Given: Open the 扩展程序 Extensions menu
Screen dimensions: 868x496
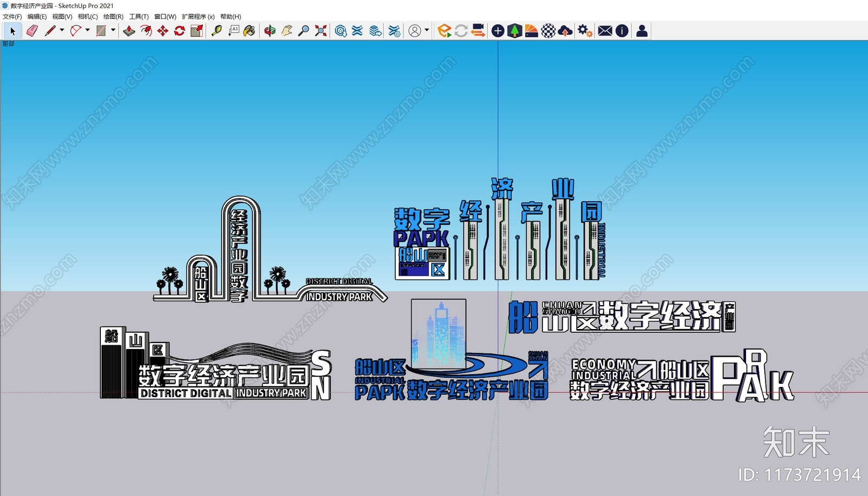Looking at the screenshot, I should pos(198,17).
